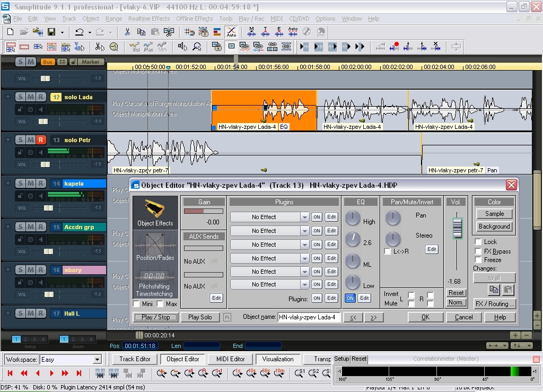543x392 pixels.
Task: Open the first No Effect plugin dropdown
Action: click(x=304, y=217)
